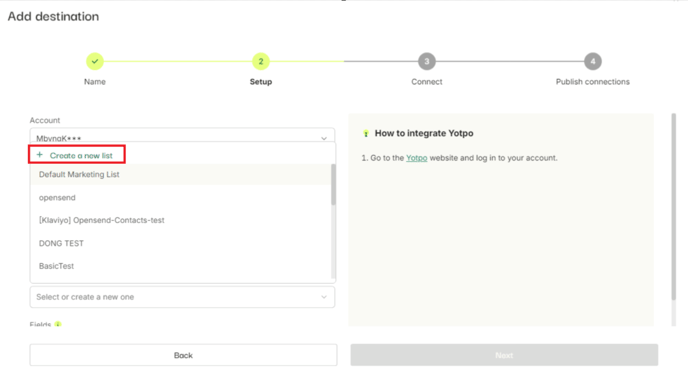Go back with the Back button
This screenshot has height=369, width=688.
pyautogui.click(x=183, y=355)
